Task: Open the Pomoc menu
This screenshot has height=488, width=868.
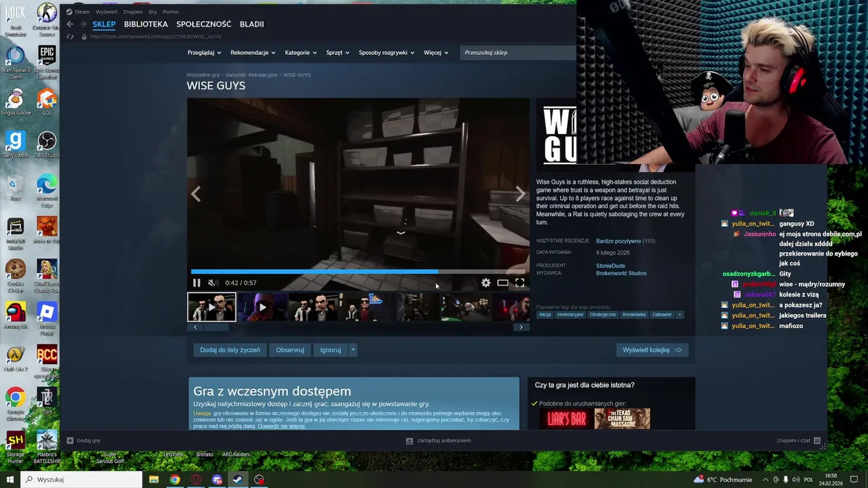Action: (171, 12)
